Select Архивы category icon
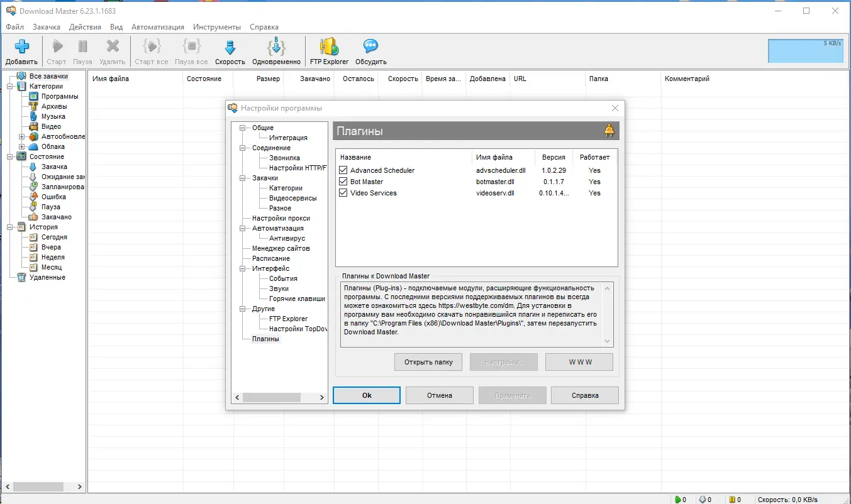 click(x=34, y=106)
